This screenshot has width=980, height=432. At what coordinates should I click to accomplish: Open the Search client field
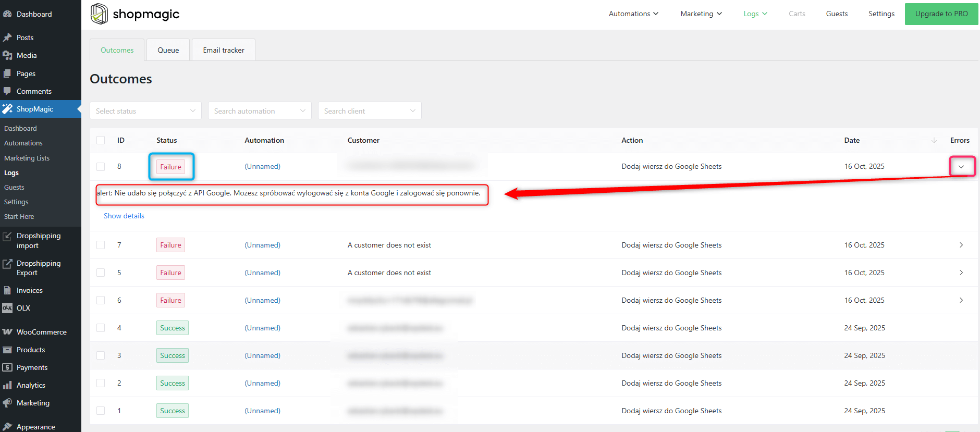[x=369, y=110]
